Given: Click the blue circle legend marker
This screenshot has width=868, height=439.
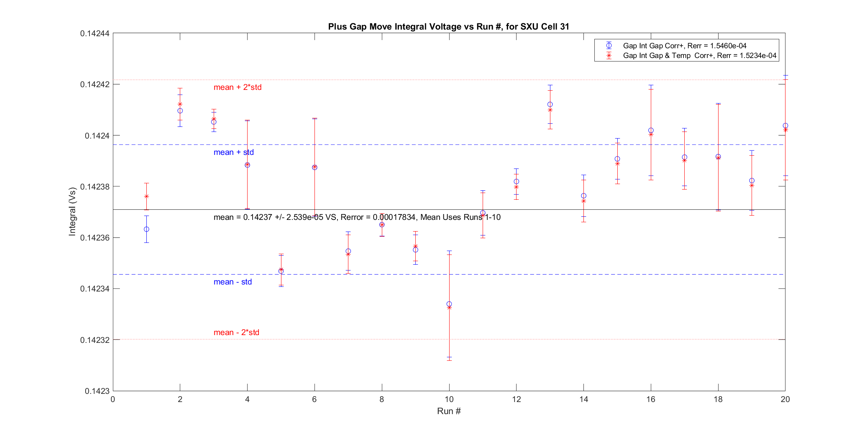Looking at the screenshot, I should (x=609, y=46).
